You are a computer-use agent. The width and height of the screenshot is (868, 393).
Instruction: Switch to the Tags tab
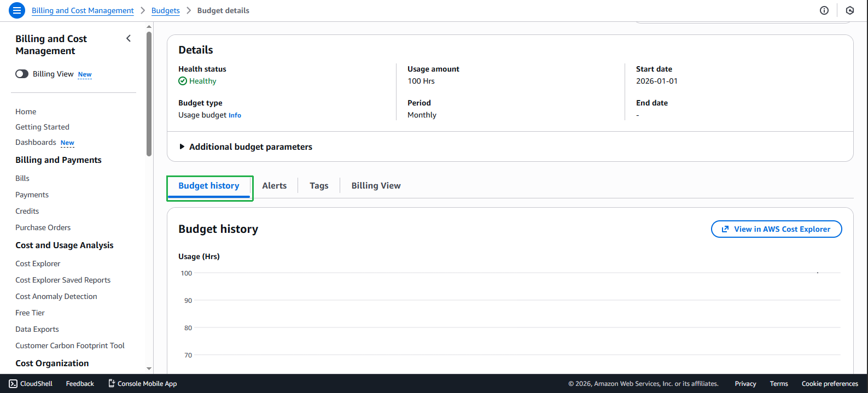pyautogui.click(x=319, y=186)
